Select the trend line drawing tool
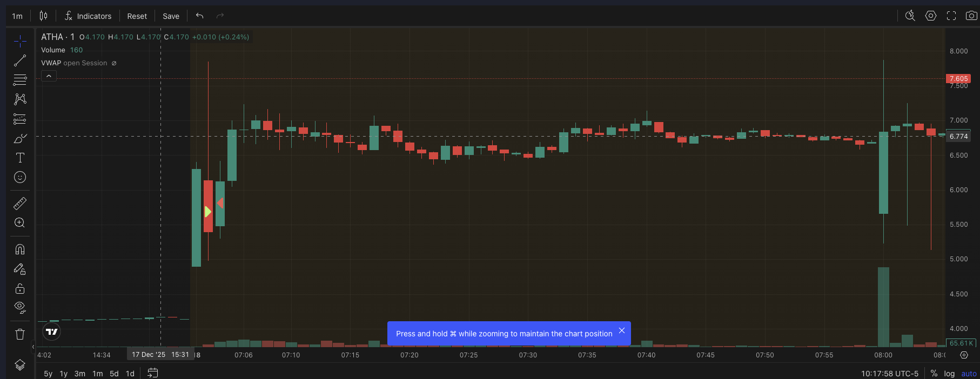The width and height of the screenshot is (980, 379). tap(20, 60)
